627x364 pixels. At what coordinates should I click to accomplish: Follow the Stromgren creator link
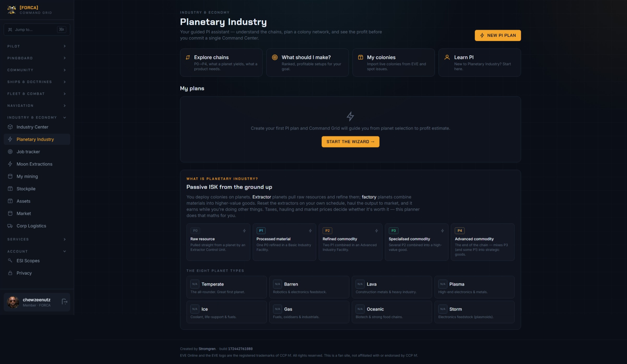(x=207, y=349)
